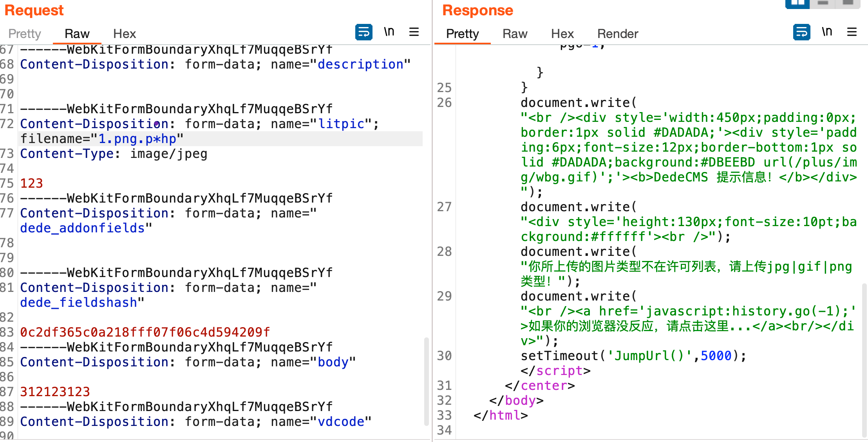Click the "如果你的浏览器没反应" text in Response
This screenshot has height=442, width=868.
click(591, 326)
